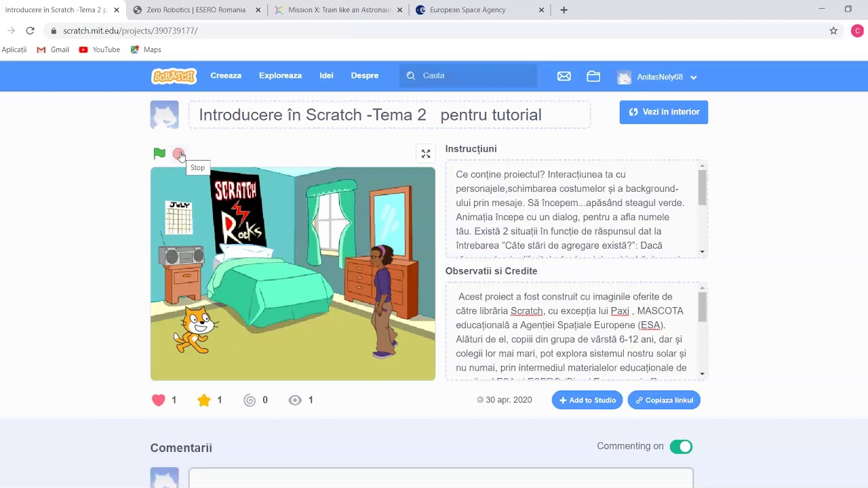Click the Scratch logo
Viewport: 868px width, 488px height.
(x=174, y=76)
